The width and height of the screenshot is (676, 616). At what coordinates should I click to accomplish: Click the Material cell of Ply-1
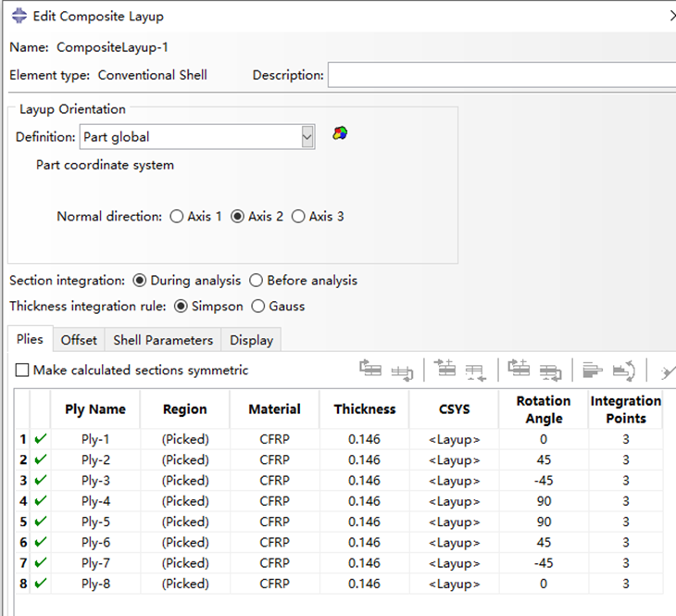(275, 439)
